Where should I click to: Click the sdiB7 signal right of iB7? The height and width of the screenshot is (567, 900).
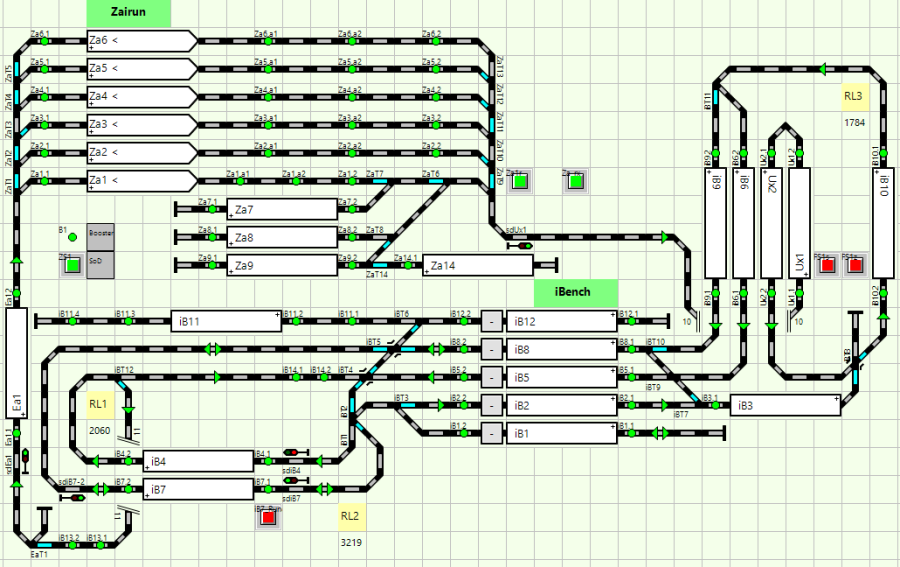[292, 480]
